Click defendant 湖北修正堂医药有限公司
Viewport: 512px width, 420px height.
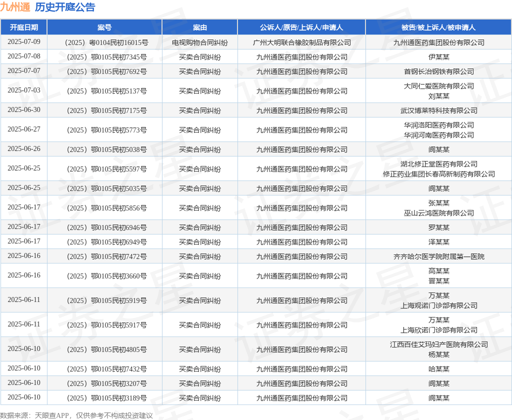coord(439,164)
